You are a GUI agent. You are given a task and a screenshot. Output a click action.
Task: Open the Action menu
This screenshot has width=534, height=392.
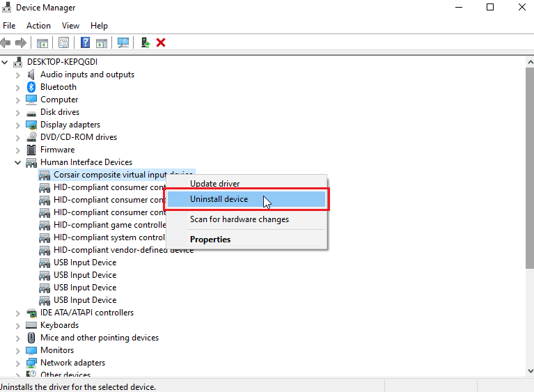click(x=38, y=26)
